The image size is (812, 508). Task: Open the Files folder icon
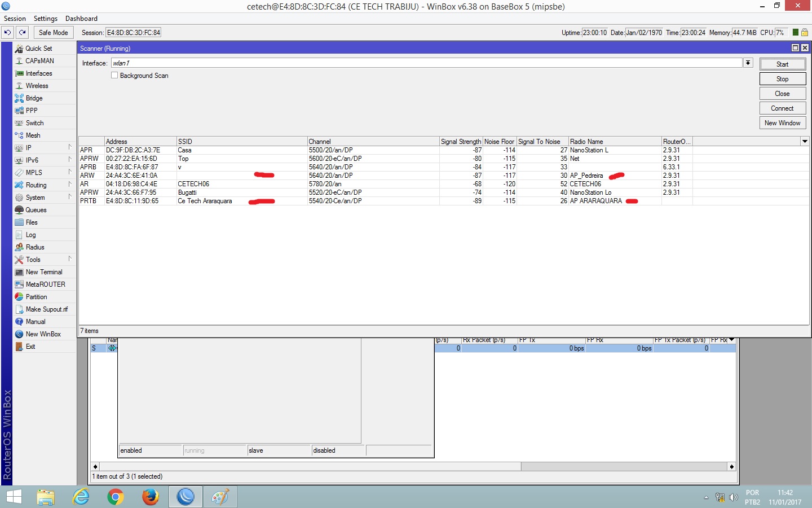(19, 222)
